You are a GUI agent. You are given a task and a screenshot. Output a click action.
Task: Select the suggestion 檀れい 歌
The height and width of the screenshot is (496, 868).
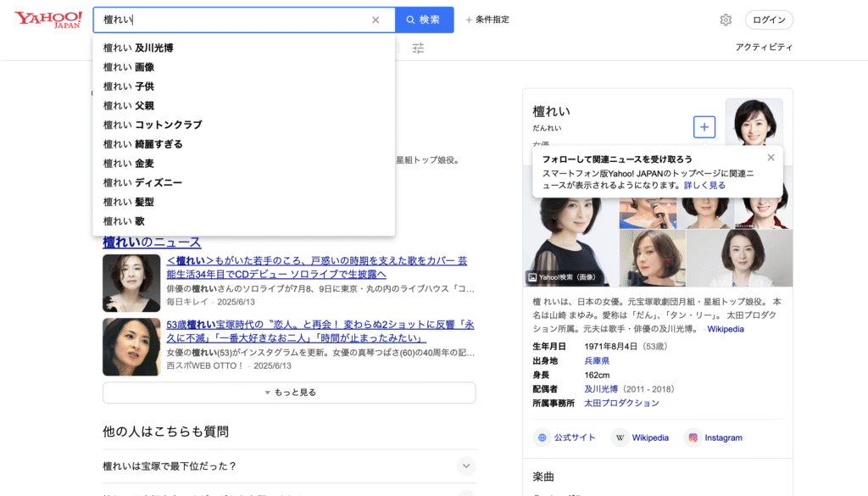tap(243, 221)
